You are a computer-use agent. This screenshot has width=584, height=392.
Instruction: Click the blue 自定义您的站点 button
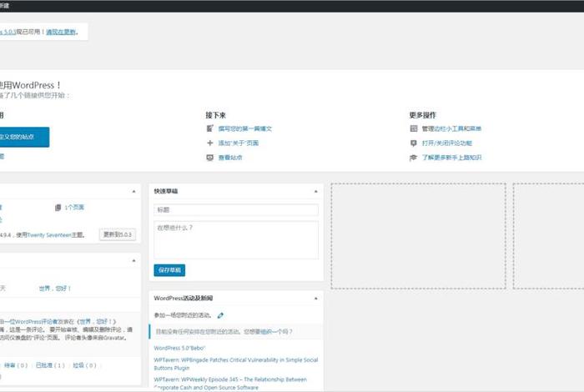[23, 137]
